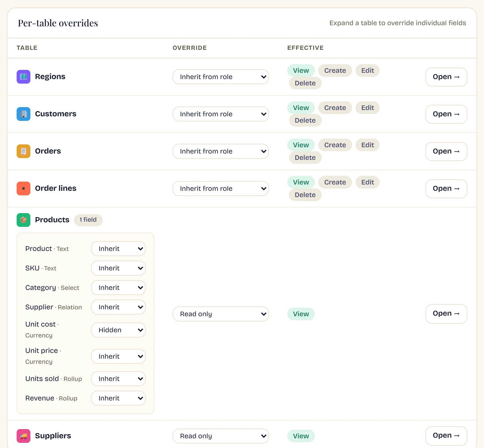The width and height of the screenshot is (484, 448).
Task: Click the OVERRIDE column header
Action: (190, 48)
